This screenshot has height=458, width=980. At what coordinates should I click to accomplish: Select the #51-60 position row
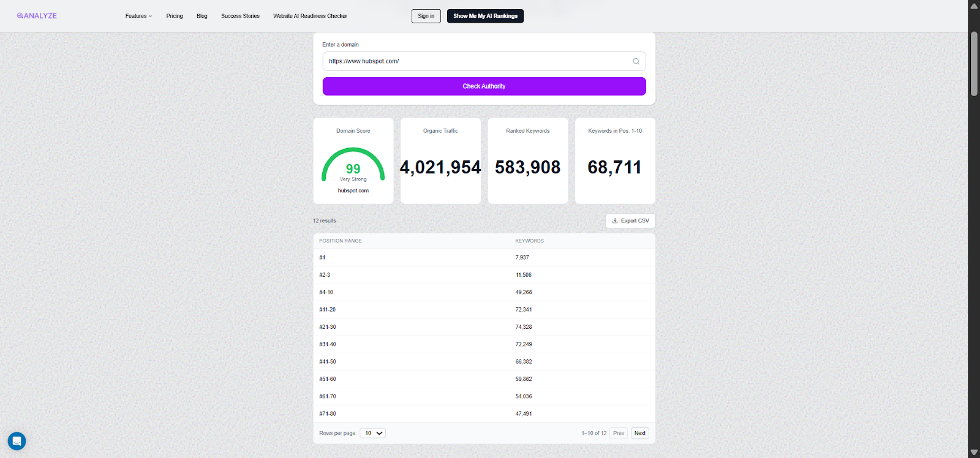point(484,379)
